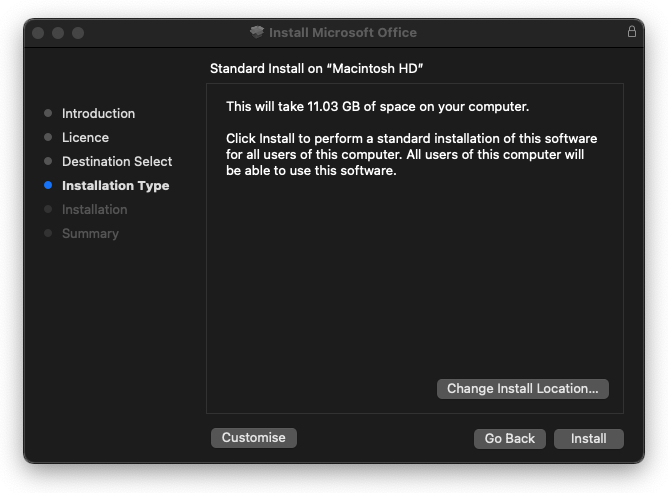This screenshot has height=493, width=668.
Task: Minimize the installer window
Action: pos(58,33)
